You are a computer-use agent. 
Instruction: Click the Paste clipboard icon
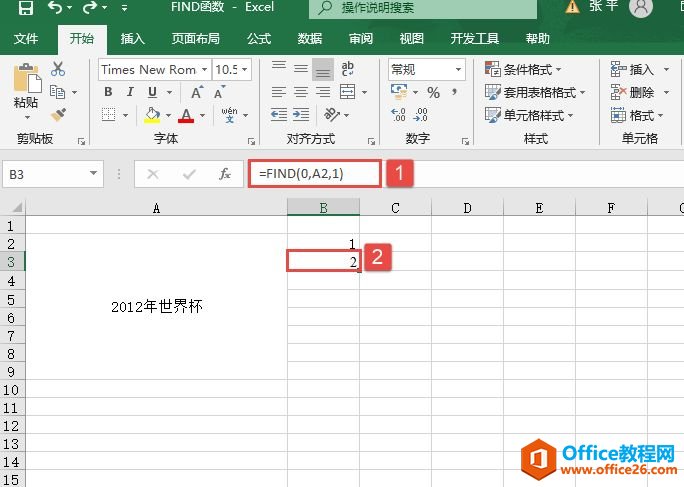coord(27,78)
